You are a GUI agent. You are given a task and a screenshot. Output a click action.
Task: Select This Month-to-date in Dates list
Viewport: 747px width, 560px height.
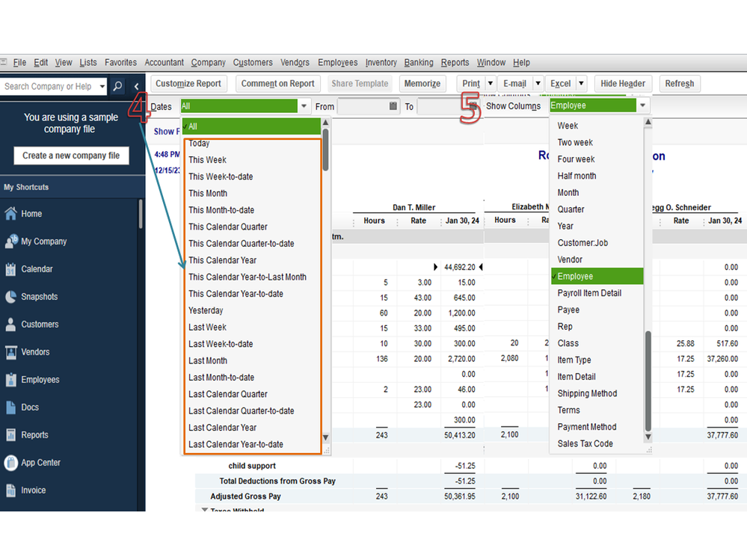[221, 210]
